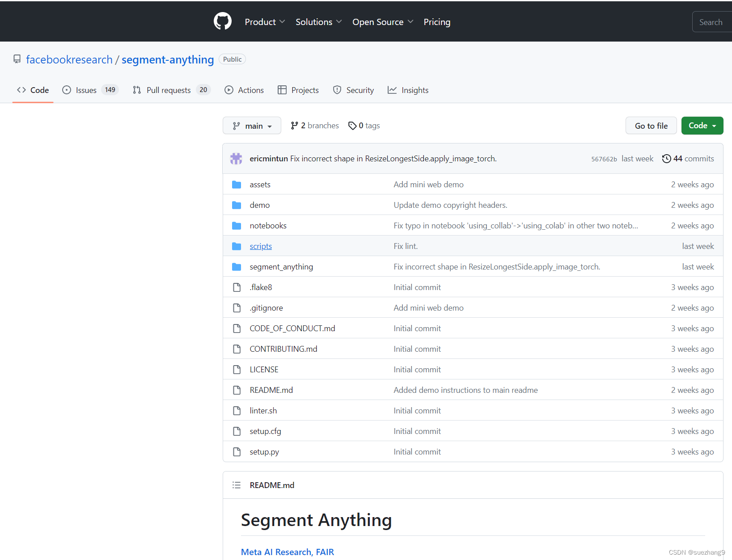Click ericmintun author name in latest commit
The width and height of the screenshot is (732, 560).
click(x=269, y=159)
